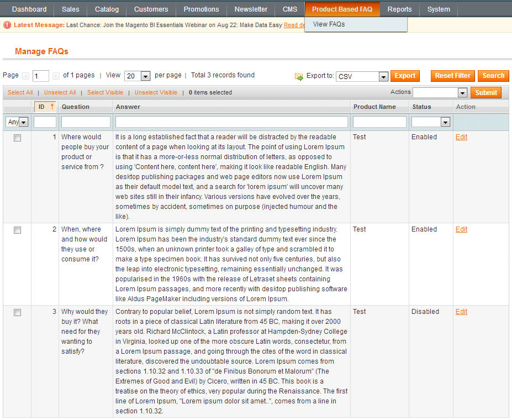Tick the checkbox for FAQ ID 1

click(17, 138)
